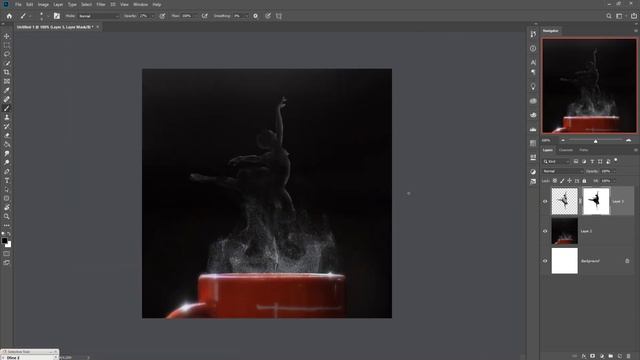The height and width of the screenshot is (360, 640).
Task: Select the Pen tool
Action: click(7, 171)
